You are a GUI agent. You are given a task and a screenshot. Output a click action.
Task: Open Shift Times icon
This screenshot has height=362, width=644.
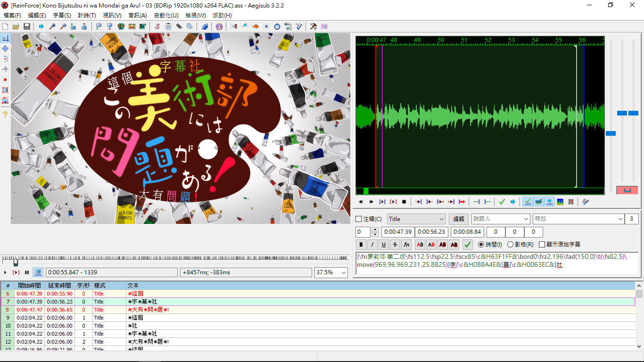click(x=234, y=26)
